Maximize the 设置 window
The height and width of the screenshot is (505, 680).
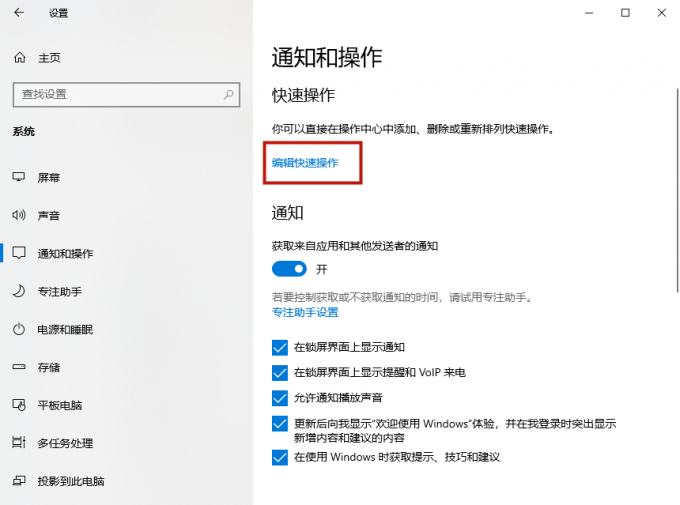(x=625, y=13)
